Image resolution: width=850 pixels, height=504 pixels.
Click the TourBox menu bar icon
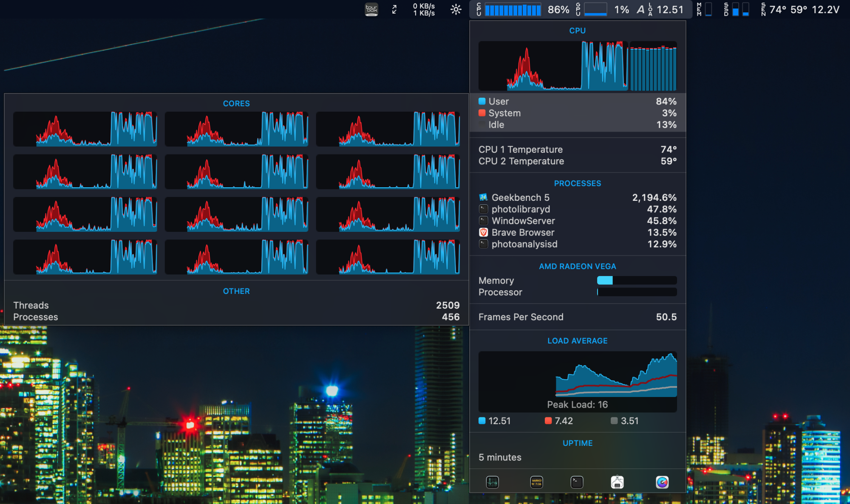pos(371,9)
